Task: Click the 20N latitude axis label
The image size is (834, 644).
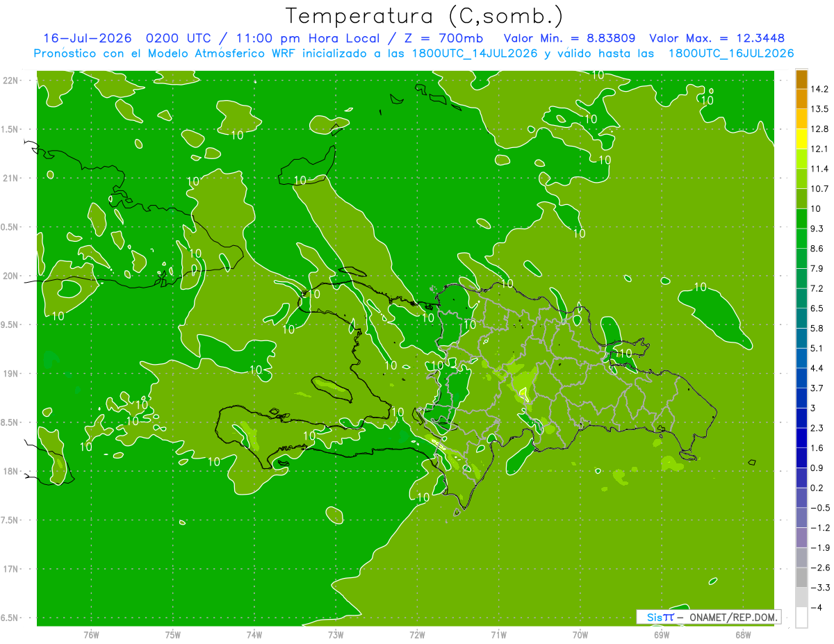Action: coord(11,276)
